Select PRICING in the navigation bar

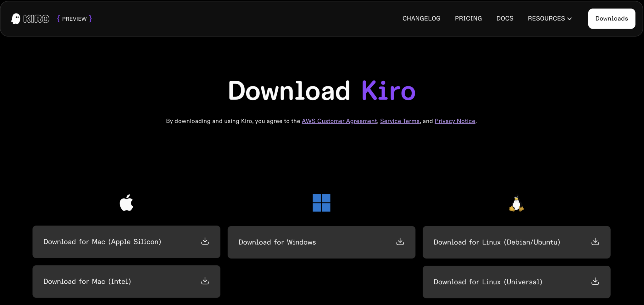point(468,19)
